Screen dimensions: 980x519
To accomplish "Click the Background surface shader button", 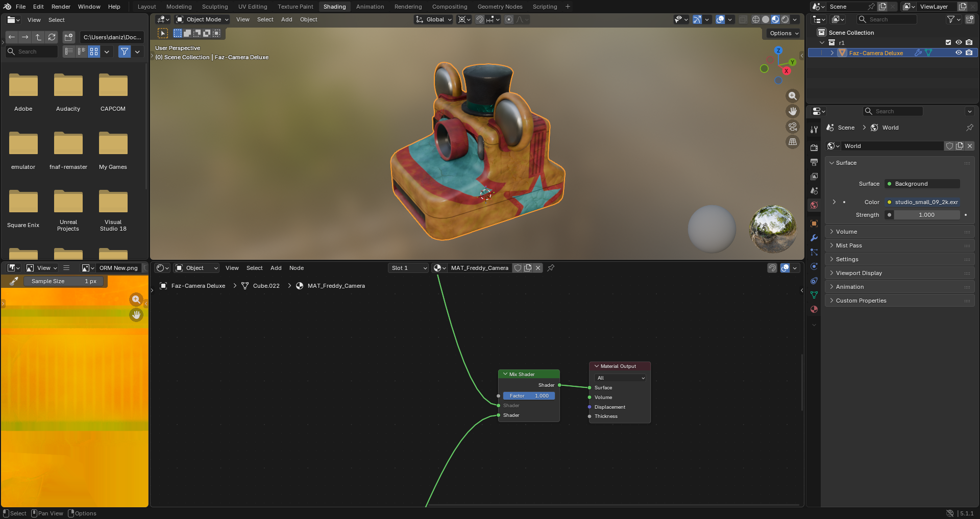I will point(922,184).
